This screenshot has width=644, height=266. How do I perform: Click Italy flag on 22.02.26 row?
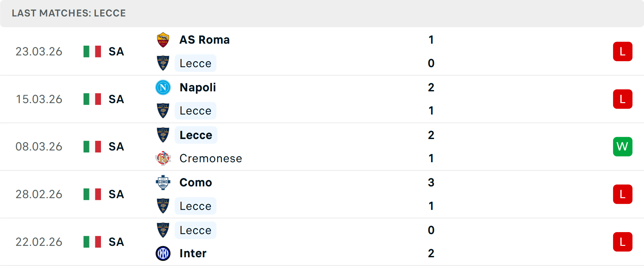point(92,242)
